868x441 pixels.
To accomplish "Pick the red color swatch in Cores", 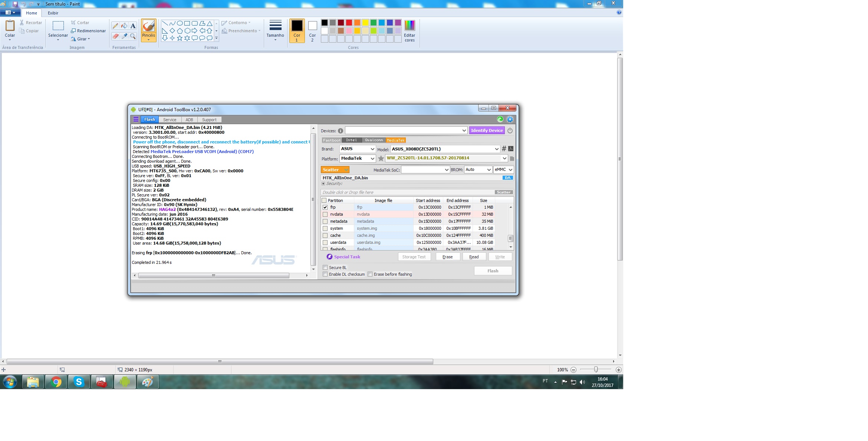I will [349, 23].
